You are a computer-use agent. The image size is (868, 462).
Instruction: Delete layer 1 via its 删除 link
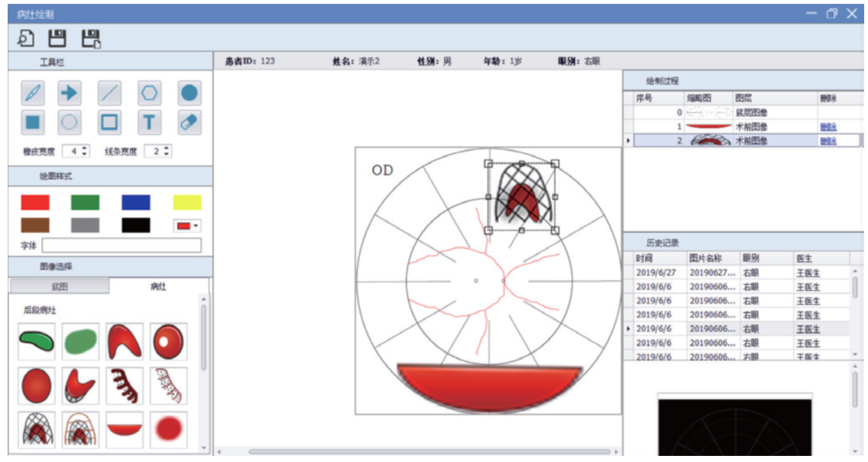pos(828,127)
